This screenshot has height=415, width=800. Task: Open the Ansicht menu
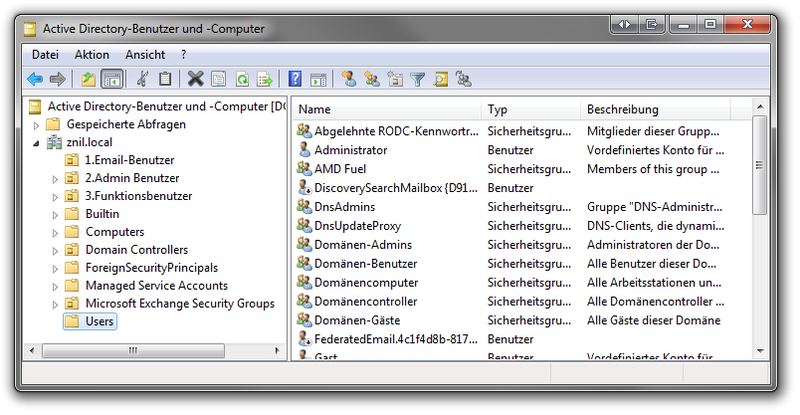click(145, 54)
